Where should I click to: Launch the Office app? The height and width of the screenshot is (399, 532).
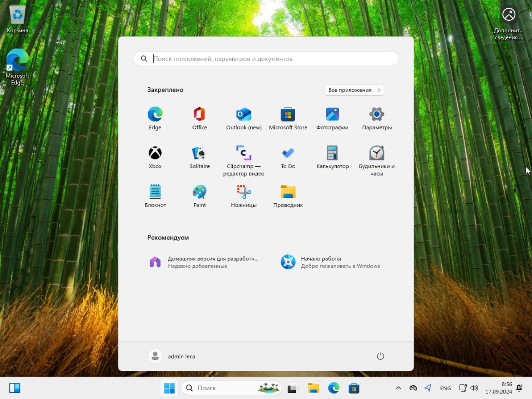(199, 118)
